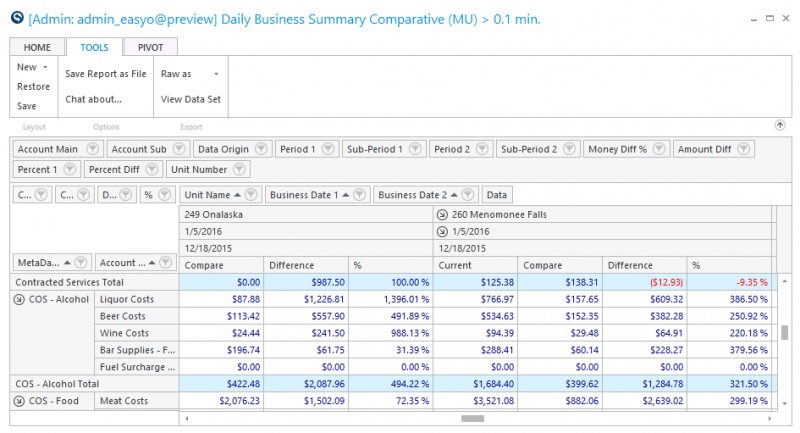Open the filter icon for Unit Number
800x433 pixels.
[239, 169]
